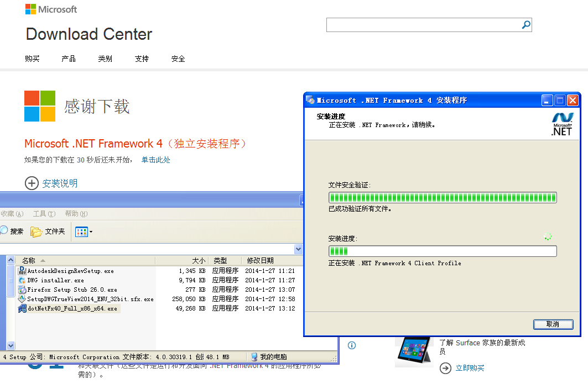
Task: Click the Microsoft logo in page header
Action: tap(51, 9)
